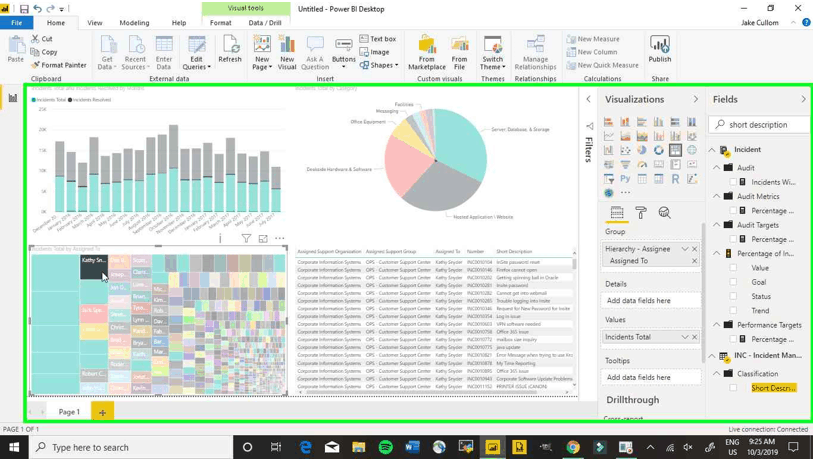Open the Format paint roller tab
815x461 pixels.
point(641,213)
